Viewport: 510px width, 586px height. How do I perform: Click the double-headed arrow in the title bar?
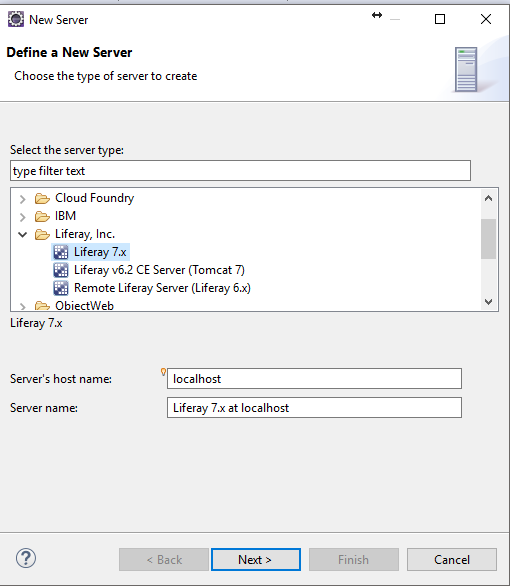tap(377, 15)
